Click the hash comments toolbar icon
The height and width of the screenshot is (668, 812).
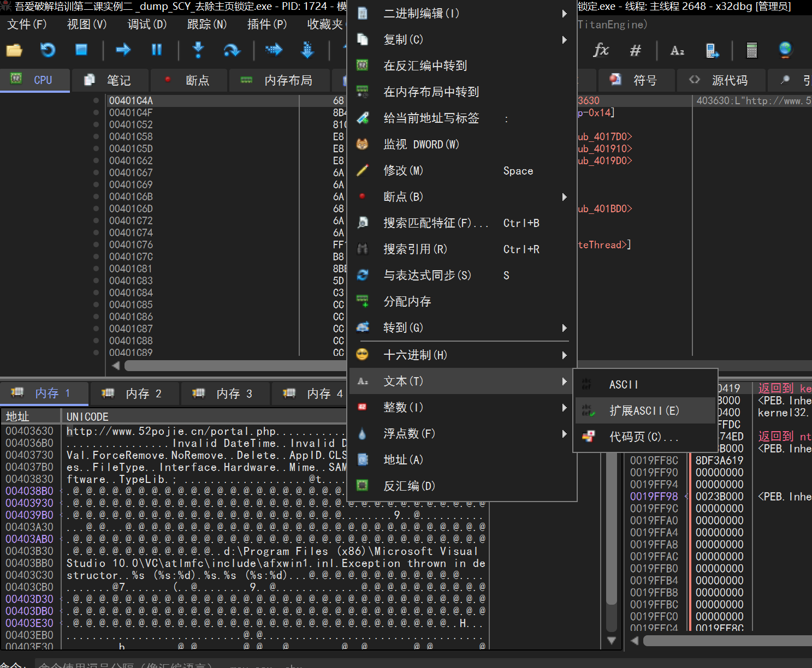(636, 50)
